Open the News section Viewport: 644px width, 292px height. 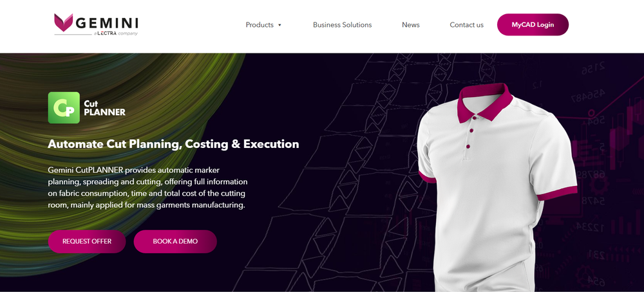411,24
